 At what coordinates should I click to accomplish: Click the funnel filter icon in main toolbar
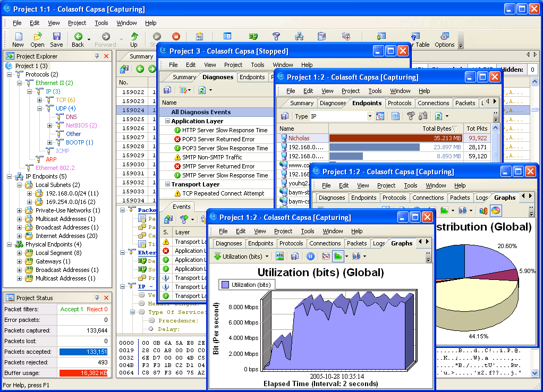coord(276,36)
